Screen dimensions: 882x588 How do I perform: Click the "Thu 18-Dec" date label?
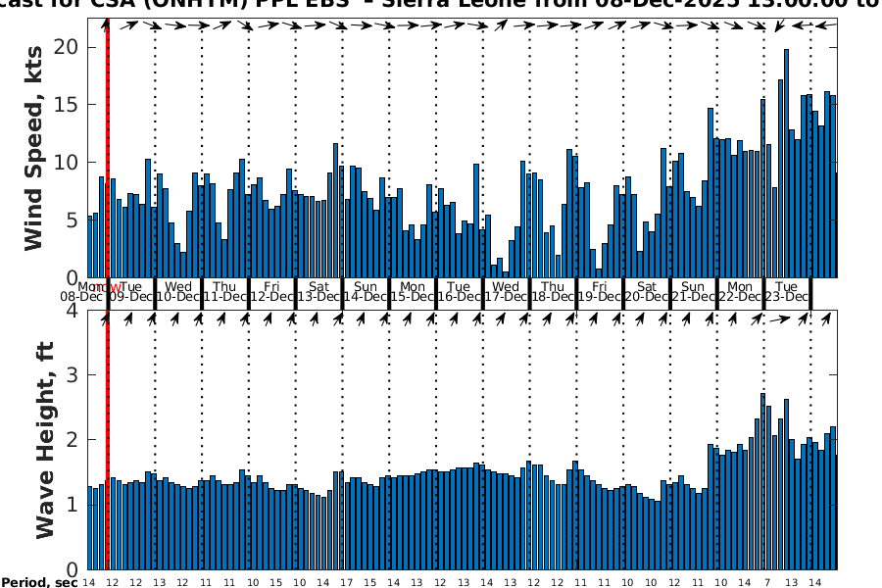pos(552,291)
